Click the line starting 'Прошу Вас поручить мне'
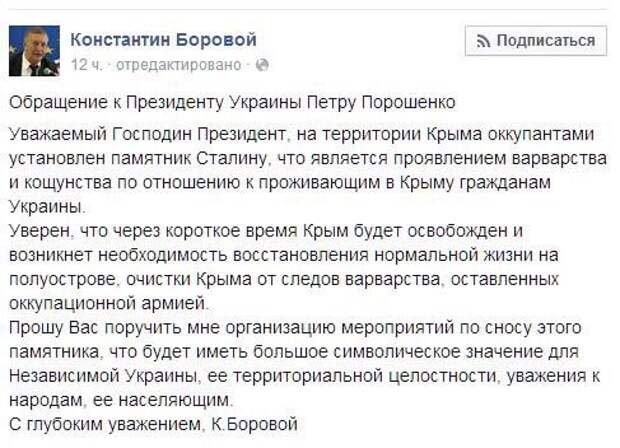The height and width of the screenshot is (448, 620). [x=295, y=328]
